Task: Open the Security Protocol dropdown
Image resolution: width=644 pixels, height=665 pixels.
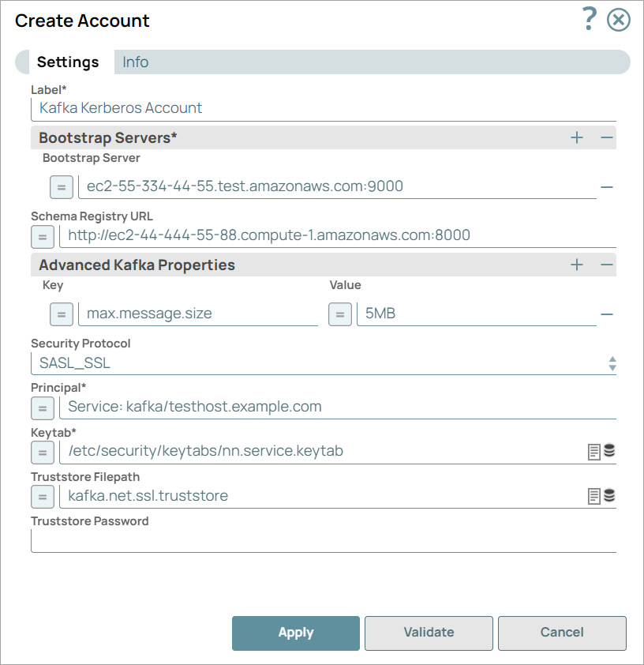Action: [612, 363]
